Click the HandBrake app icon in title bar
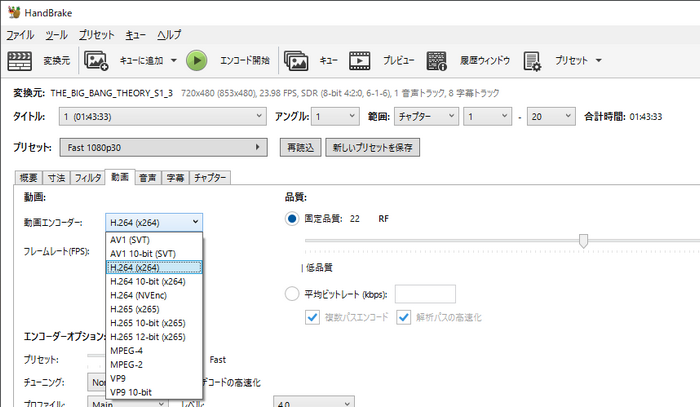 (14, 12)
